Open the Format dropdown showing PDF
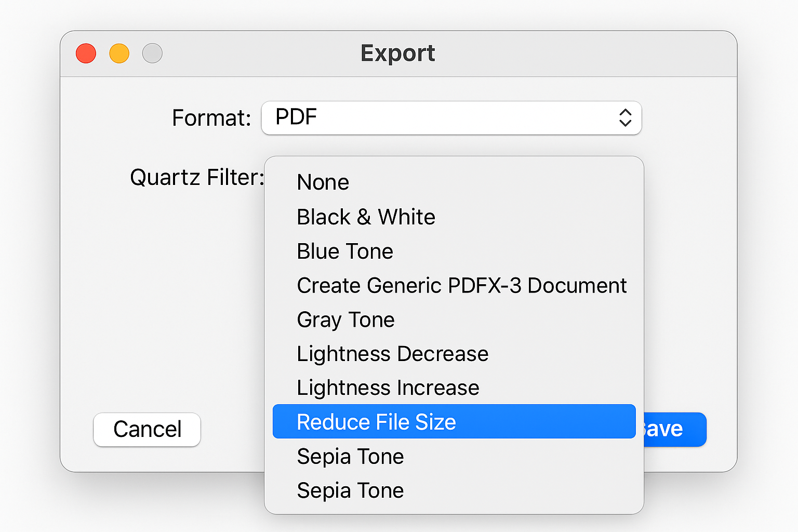Viewport: 798px width, 532px height. coord(451,118)
